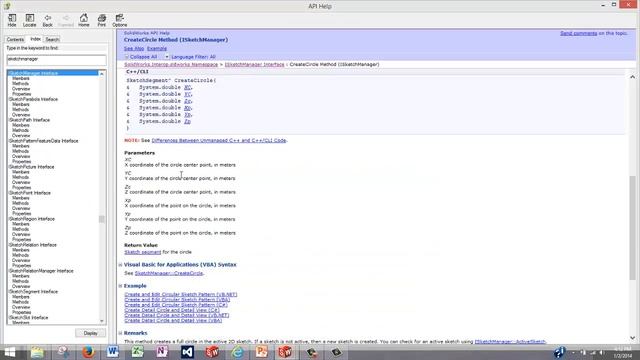Open ISketchManager Interface breadcrumb link
Image resolution: width=640 pixels, height=360 pixels.
tap(254, 64)
